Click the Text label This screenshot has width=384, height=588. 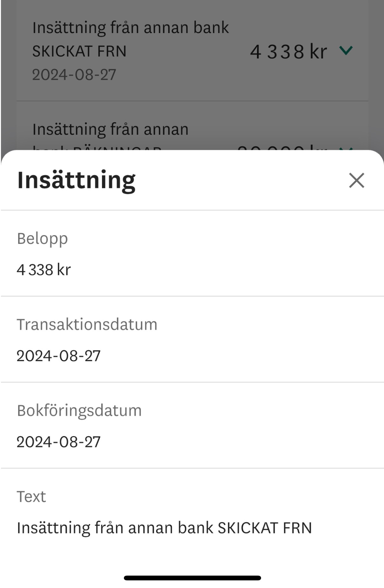[x=31, y=497]
